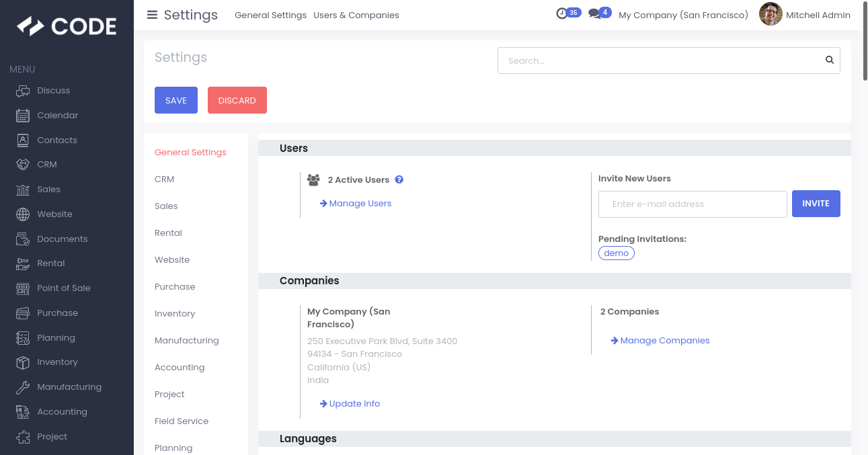Image resolution: width=868 pixels, height=455 pixels.
Task: Open the Mitchell Admin user menu
Action: click(x=805, y=15)
